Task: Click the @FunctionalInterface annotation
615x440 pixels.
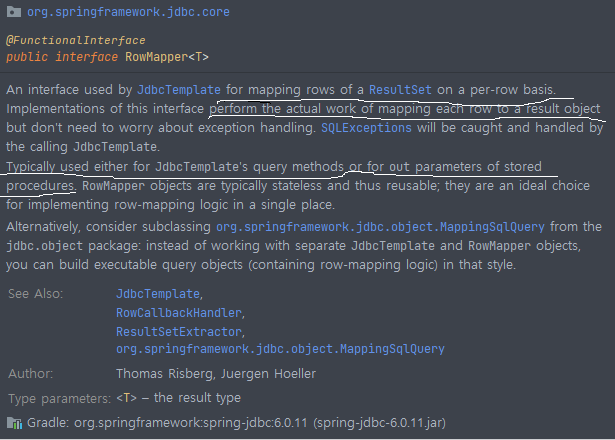Action: [76, 40]
